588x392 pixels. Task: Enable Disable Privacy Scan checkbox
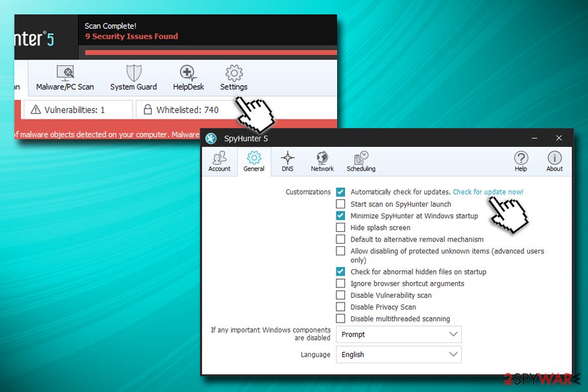pos(340,307)
